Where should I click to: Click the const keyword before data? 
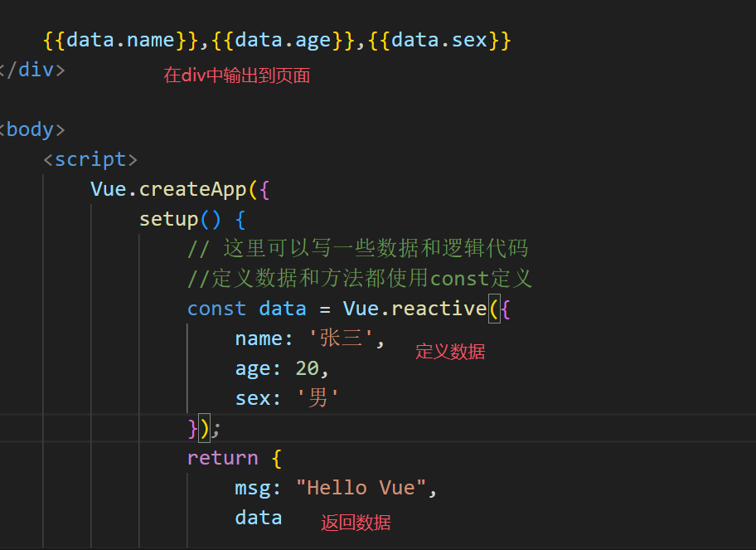pos(216,309)
